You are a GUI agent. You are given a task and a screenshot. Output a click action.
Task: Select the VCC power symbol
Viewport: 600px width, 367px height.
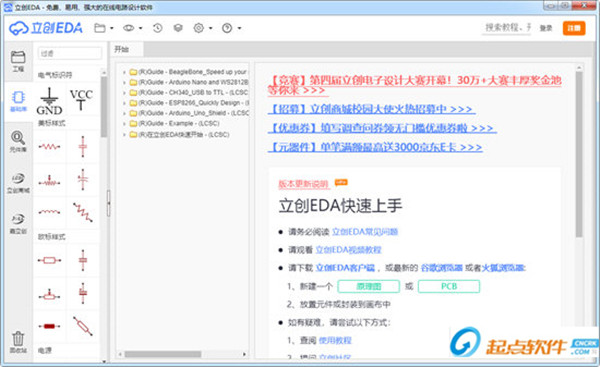coord(81,99)
